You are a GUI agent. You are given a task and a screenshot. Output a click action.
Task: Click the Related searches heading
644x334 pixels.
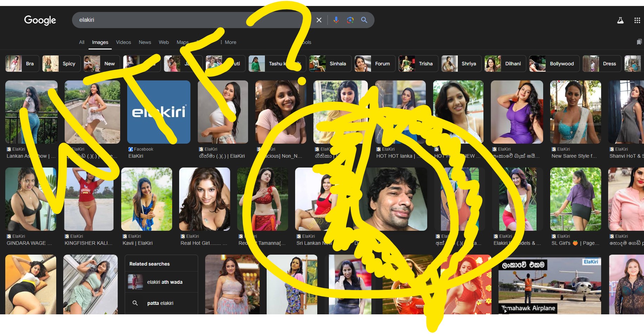(149, 264)
